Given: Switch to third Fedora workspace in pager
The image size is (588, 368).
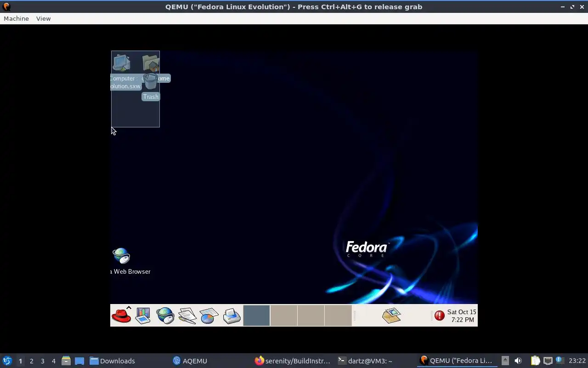Looking at the screenshot, I should click(x=311, y=316).
